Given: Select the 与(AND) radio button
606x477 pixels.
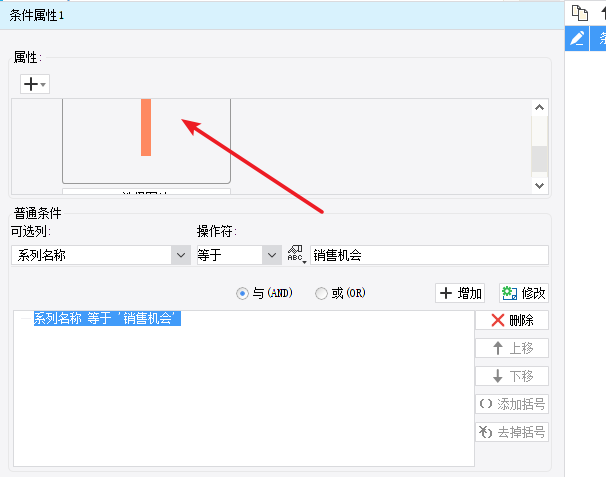Looking at the screenshot, I should [x=242, y=294].
